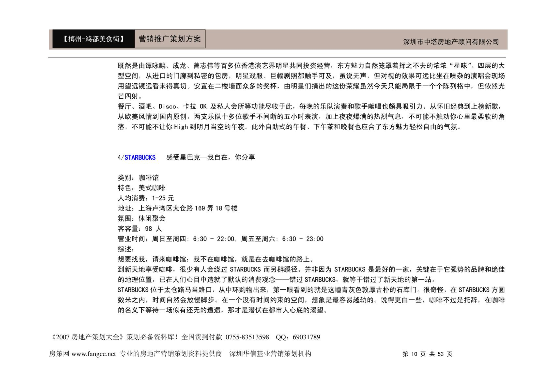Click the QQ number 69031789
554x392 pixels.
click(x=306, y=337)
